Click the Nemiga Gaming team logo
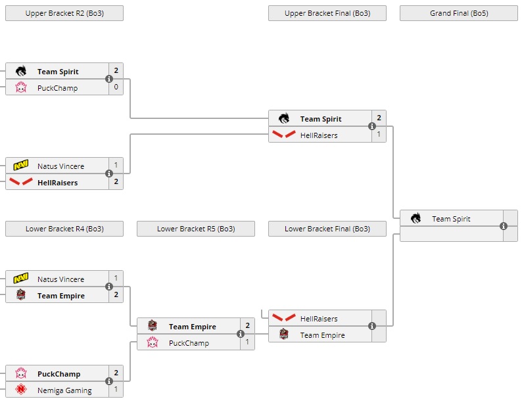The width and height of the screenshot is (522, 420). click(x=21, y=390)
